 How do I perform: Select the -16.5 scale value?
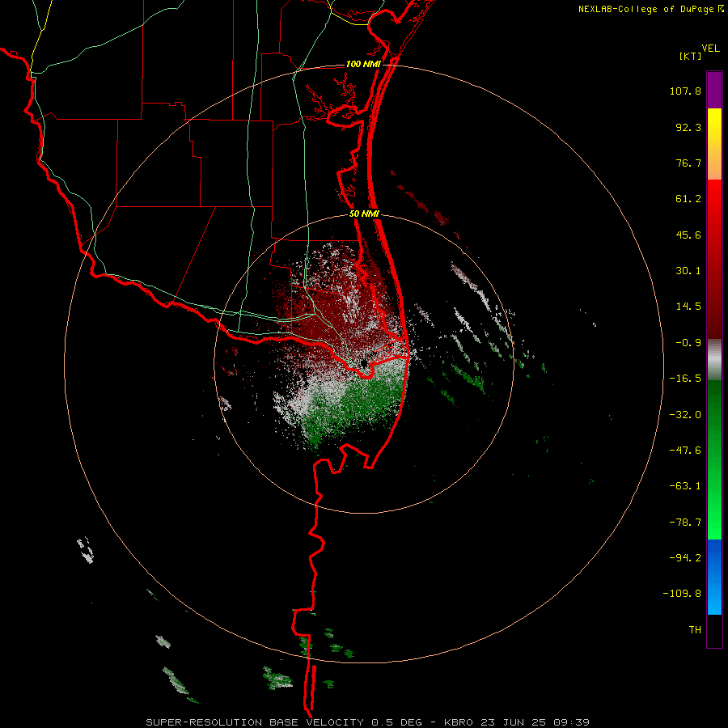click(x=685, y=379)
